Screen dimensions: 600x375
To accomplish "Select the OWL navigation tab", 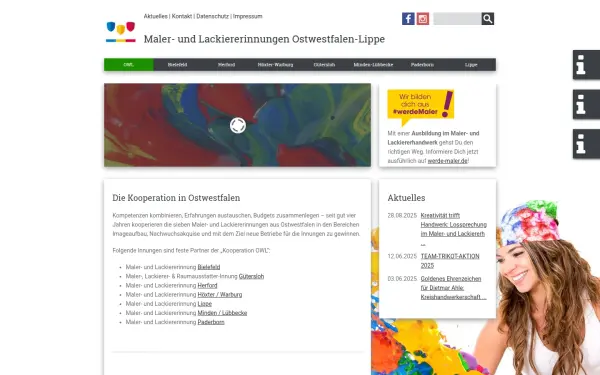I will tap(129, 65).
